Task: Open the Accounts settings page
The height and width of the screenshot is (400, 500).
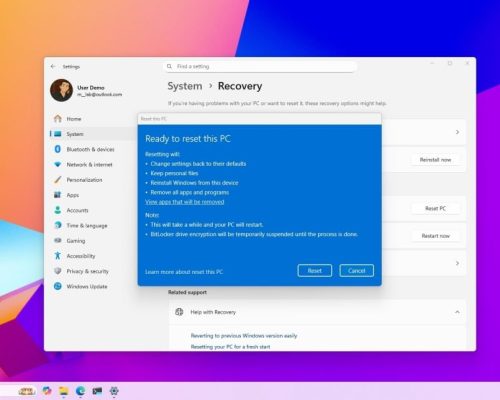Action: pyautogui.click(x=77, y=210)
